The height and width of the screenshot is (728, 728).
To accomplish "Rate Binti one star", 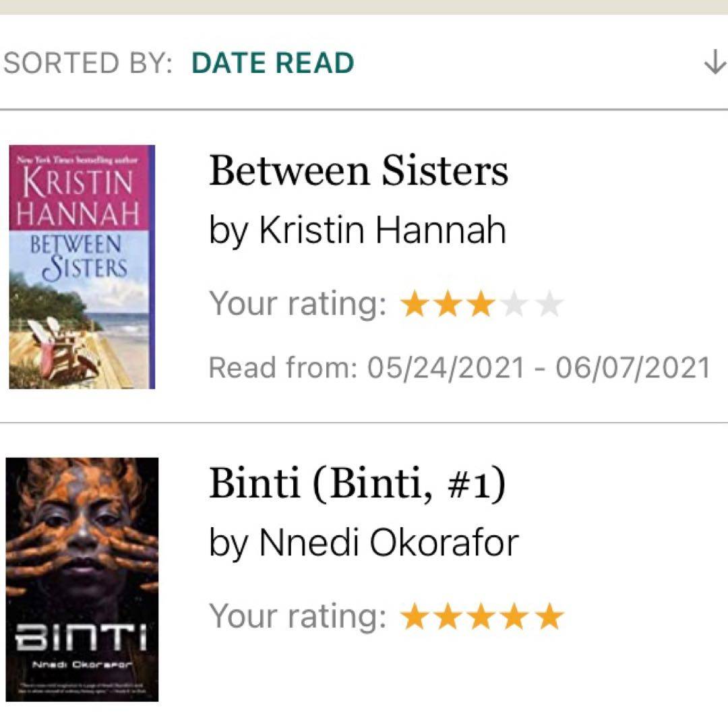I will pos(414,617).
